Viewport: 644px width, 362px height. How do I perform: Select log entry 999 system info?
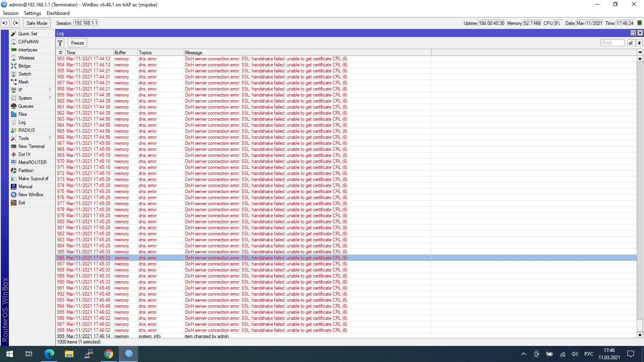click(346, 336)
